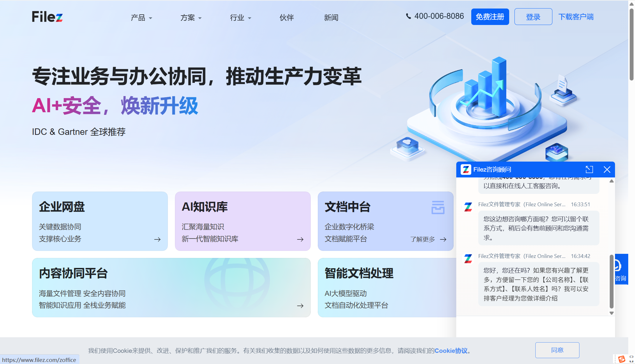Screen dimensions: 635x364
Task: Click the 免费注册 button
Action: [490, 17]
